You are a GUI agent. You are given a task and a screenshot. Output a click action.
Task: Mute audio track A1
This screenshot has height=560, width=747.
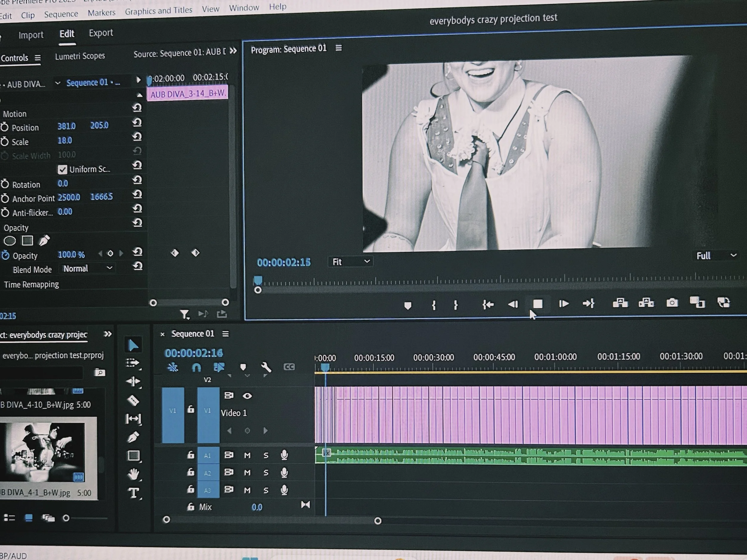(247, 455)
